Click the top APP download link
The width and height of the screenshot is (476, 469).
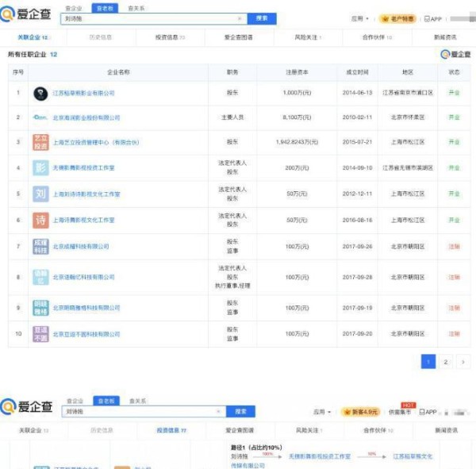pyautogui.click(x=433, y=18)
